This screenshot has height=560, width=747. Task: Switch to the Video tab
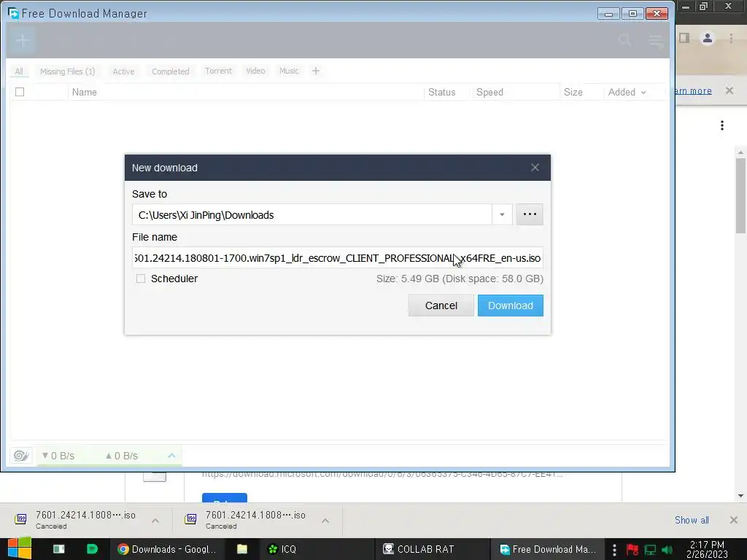255,71
